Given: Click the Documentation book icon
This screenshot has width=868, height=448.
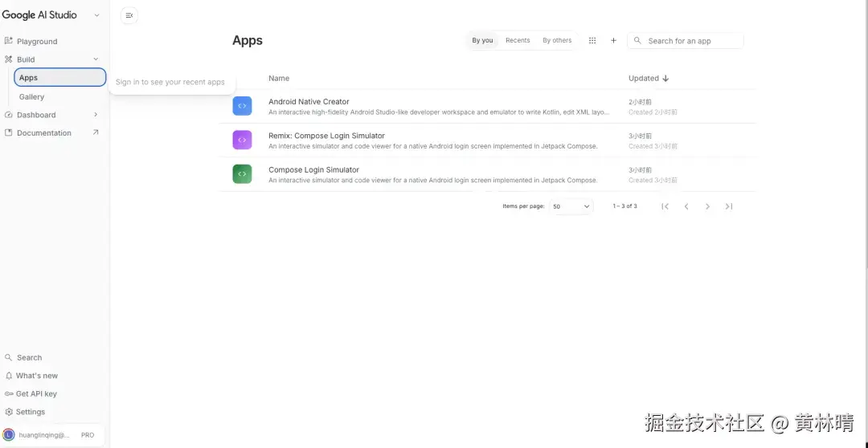Looking at the screenshot, I should click(x=8, y=132).
